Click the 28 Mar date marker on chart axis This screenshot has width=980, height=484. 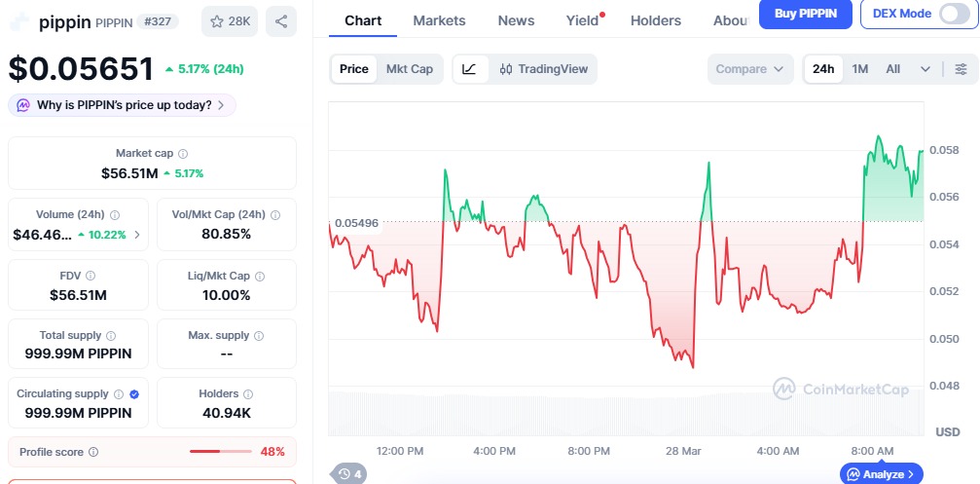(x=683, y=451)
